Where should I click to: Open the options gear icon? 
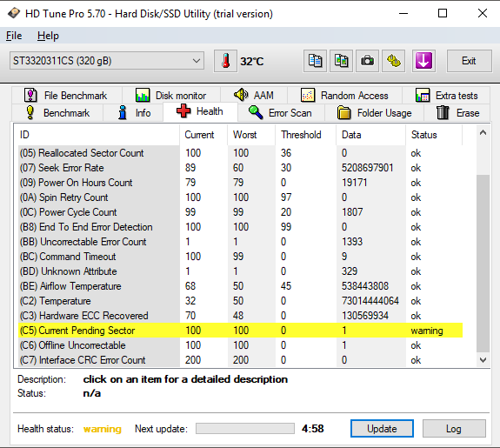point(394,61)
